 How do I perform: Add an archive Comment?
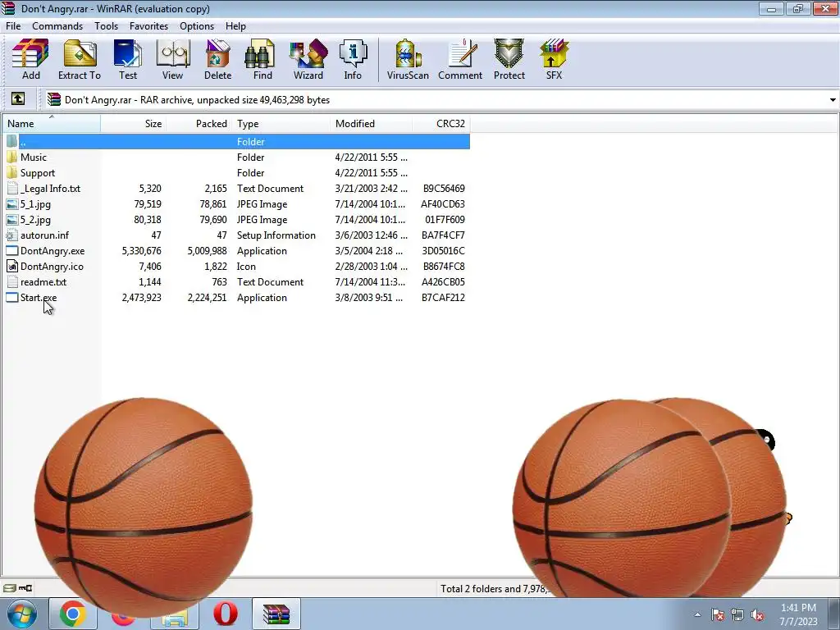pos(460,59)
